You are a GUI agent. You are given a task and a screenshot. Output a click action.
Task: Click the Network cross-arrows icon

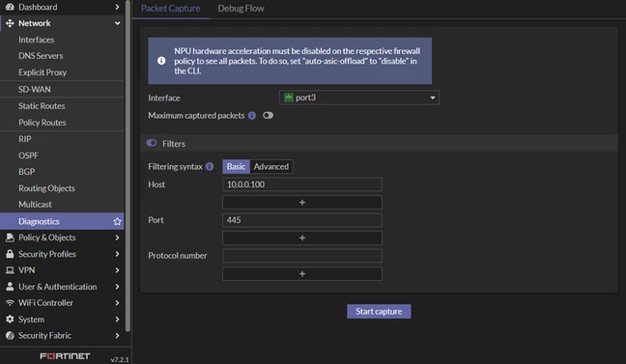pyautogui.click(x=10, y=23)
